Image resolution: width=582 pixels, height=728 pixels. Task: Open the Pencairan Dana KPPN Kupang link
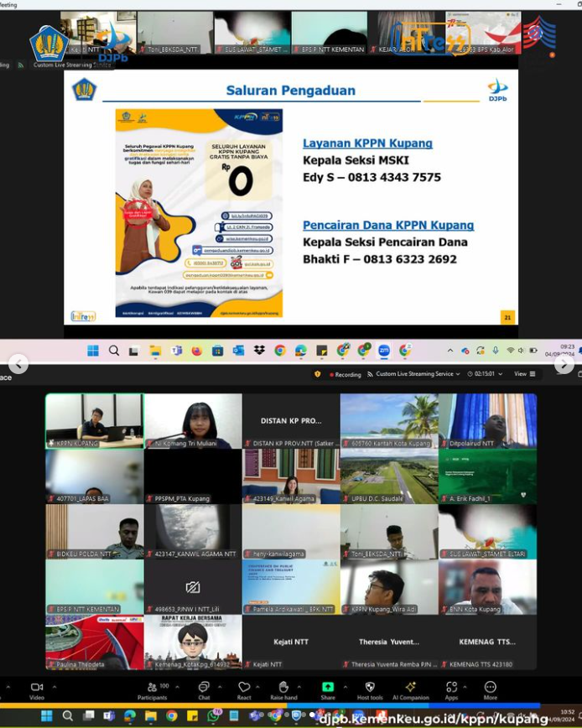[x=388, y=225]
